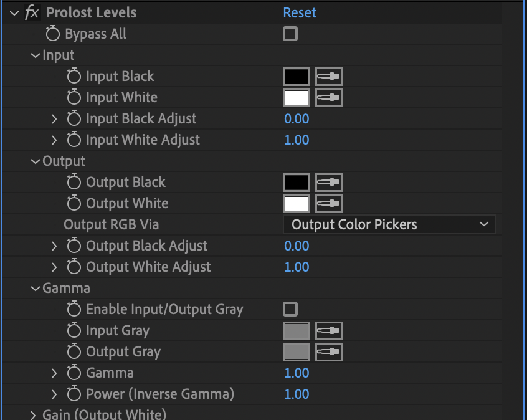This screenshot has height=420, width=527.
Task: Expand the Input White Adjust slider
Action: click(x=54, y=140)
